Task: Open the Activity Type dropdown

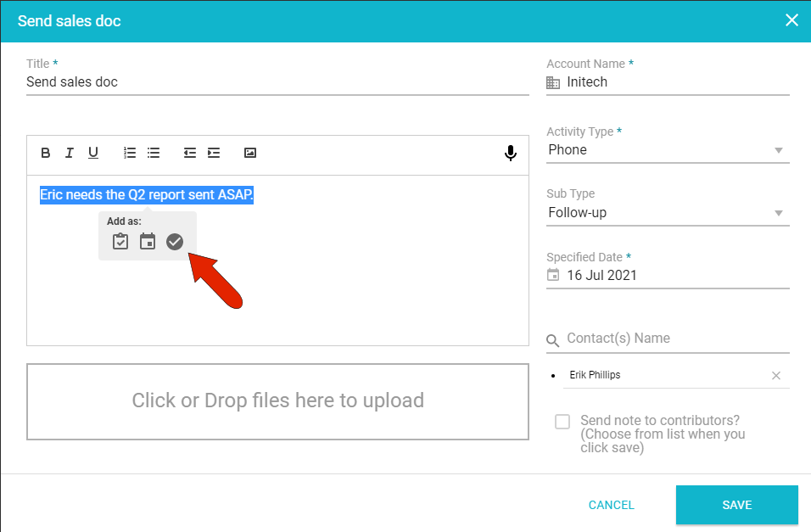Action: click(668, 150)
